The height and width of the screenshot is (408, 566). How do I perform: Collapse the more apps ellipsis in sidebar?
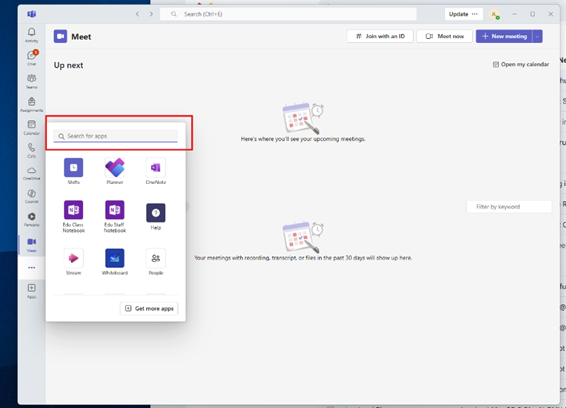(32, 268)
